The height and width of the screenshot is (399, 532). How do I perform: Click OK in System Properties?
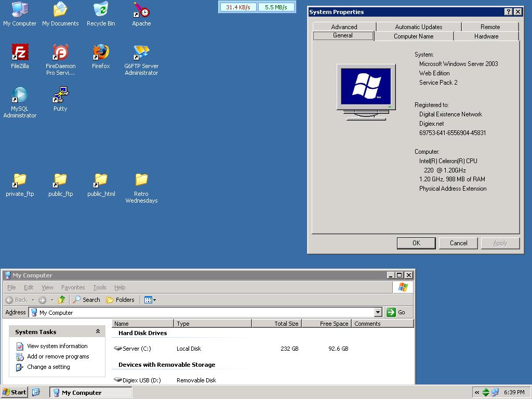416,243
